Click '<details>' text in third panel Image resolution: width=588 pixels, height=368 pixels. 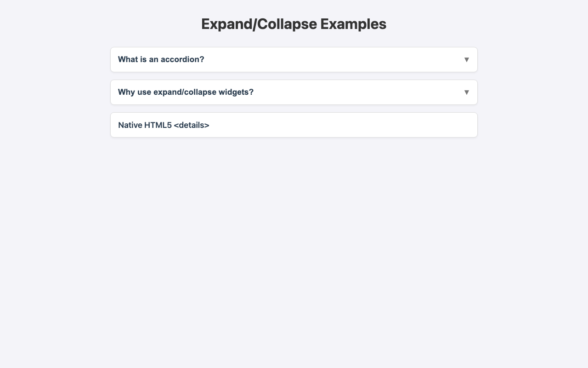pos(192,125)
